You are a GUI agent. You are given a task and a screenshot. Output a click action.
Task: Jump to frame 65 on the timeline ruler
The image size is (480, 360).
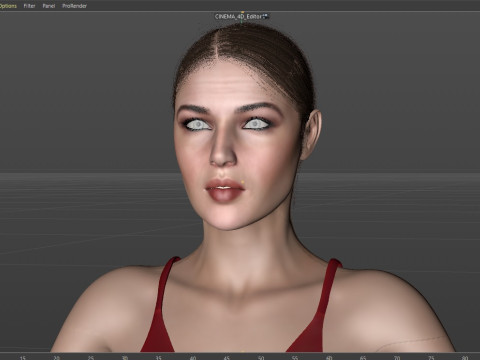coord(363,358)
